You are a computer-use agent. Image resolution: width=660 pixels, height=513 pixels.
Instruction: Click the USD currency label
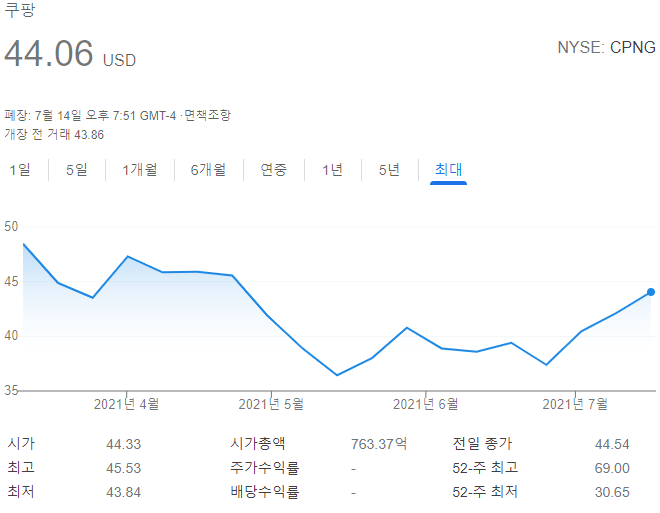click(120, 61)
